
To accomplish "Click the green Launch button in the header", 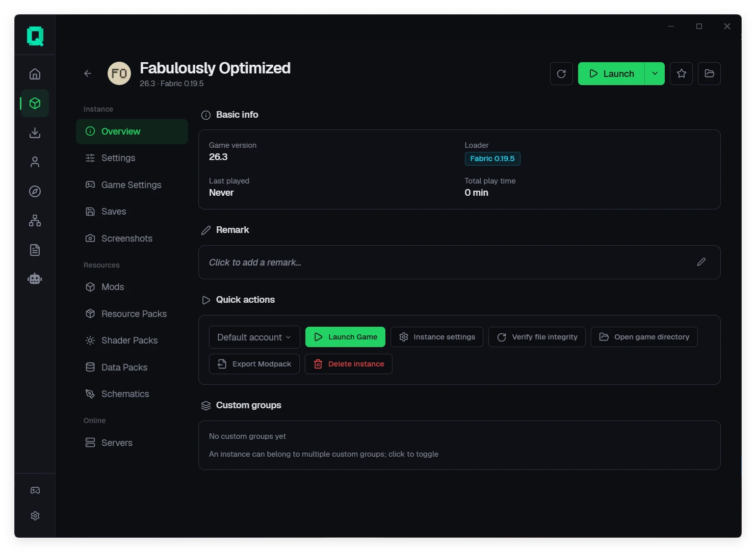I will pyautogui.click(x=611, y=74).
